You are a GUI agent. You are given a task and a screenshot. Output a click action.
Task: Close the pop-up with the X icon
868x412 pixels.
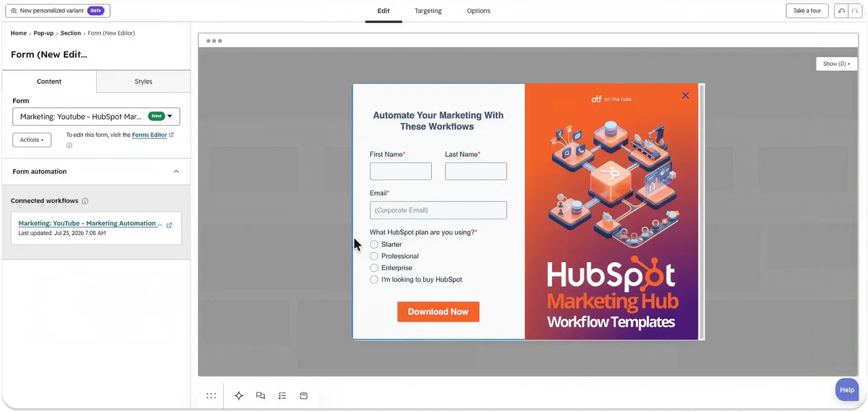tap(686, 96)
